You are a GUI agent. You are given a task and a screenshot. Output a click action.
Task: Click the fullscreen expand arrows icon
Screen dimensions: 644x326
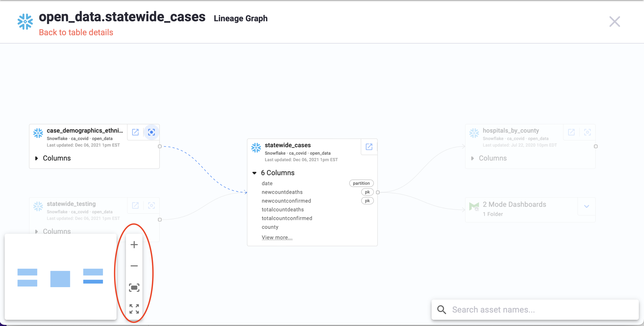click(134, 309)
